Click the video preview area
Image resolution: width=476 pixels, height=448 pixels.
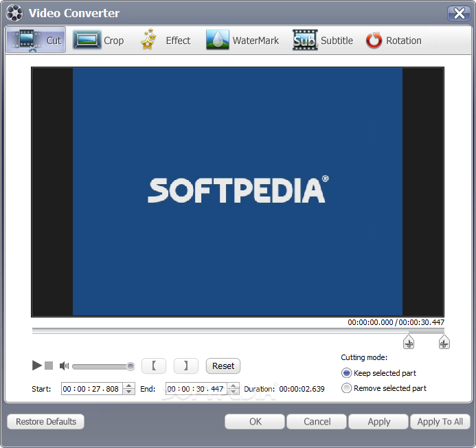[x=238, y=192]
